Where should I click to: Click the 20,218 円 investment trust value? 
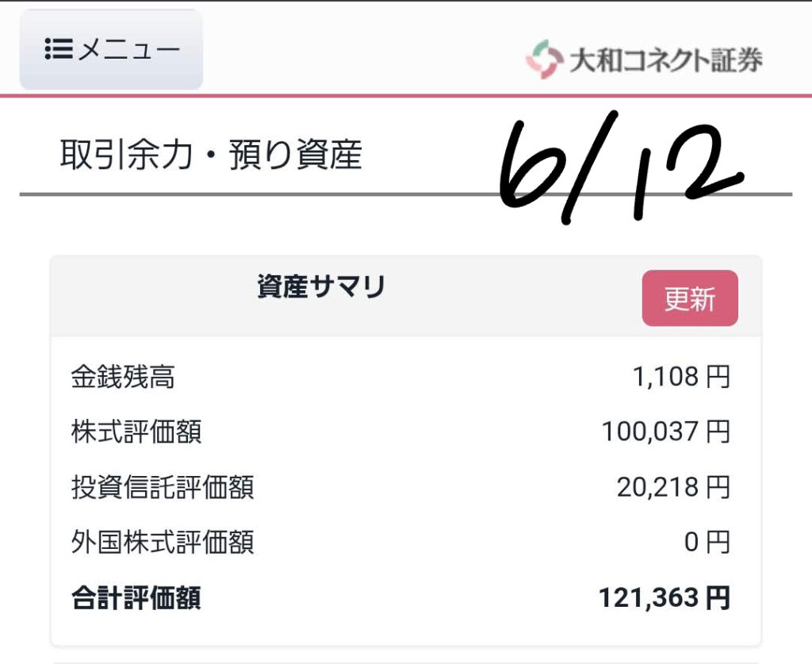tap(673, 487)
